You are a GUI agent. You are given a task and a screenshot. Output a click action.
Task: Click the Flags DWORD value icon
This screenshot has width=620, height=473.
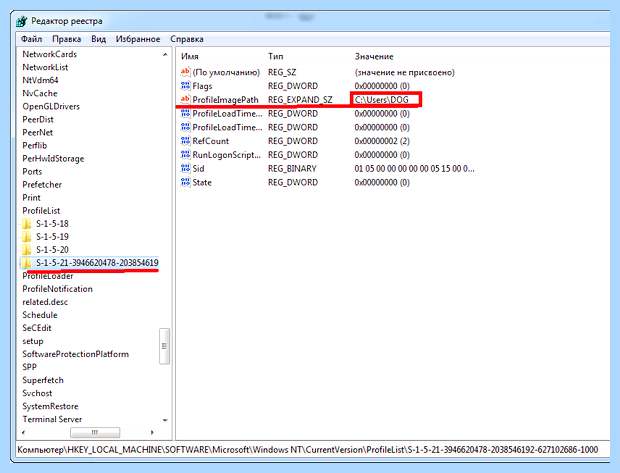pos(185,86)
